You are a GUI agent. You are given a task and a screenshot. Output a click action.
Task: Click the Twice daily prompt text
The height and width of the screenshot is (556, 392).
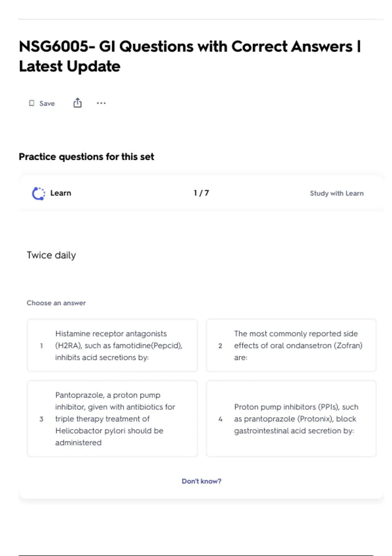51,255
